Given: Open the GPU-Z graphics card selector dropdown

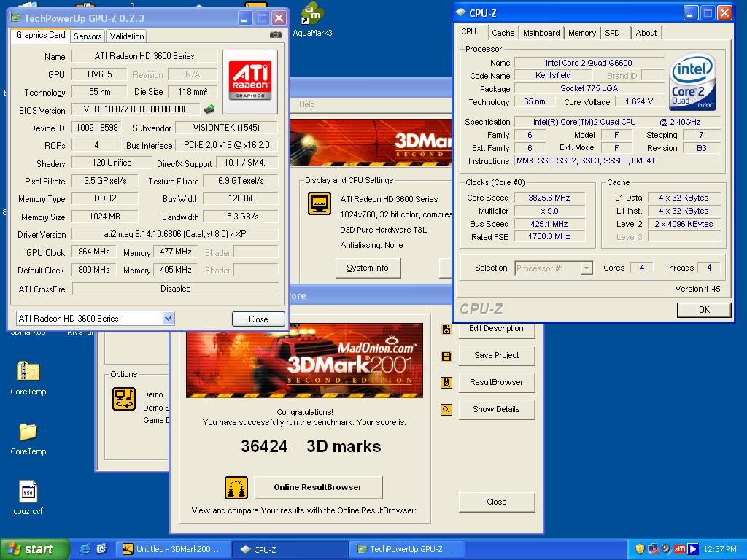Looking at the screenshot, I should [168, 318].
